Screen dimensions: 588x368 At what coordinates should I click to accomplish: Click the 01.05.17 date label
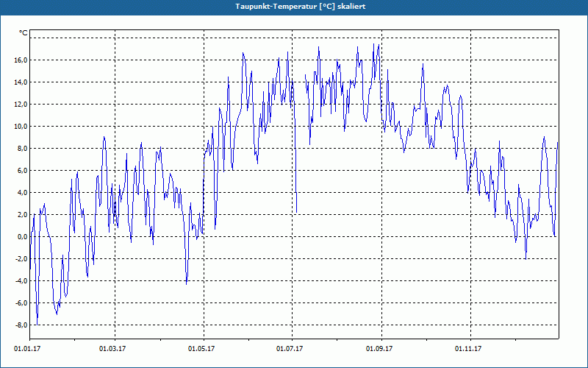click(x=201, y=349)
